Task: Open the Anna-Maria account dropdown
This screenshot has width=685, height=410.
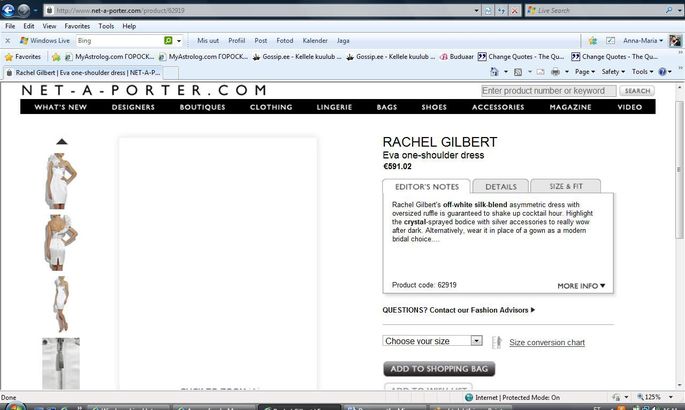Action: [x=643, y=41]
